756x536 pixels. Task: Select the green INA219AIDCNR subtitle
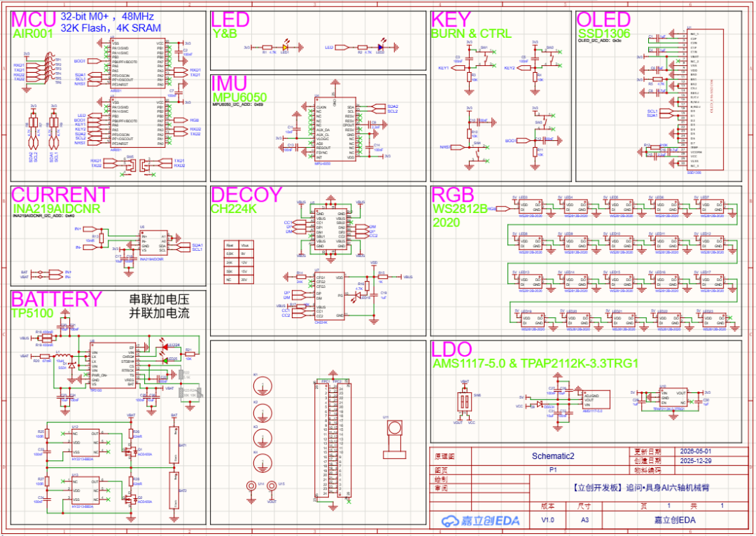point(57,208)
